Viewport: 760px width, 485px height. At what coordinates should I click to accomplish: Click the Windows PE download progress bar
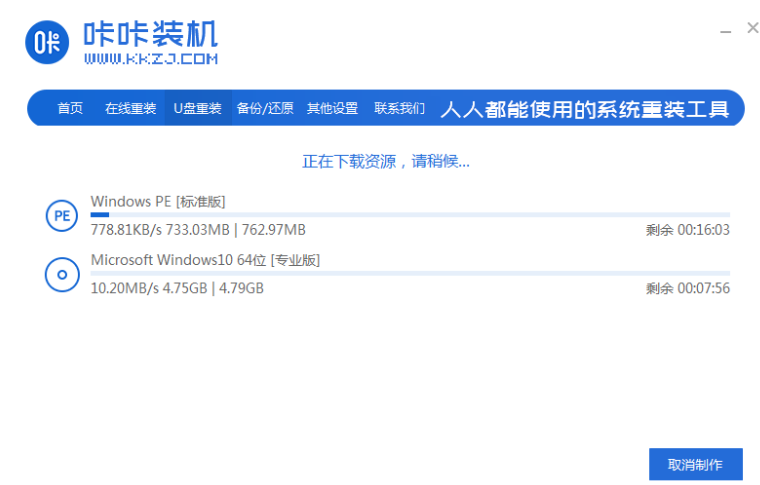tap(409, 214)
